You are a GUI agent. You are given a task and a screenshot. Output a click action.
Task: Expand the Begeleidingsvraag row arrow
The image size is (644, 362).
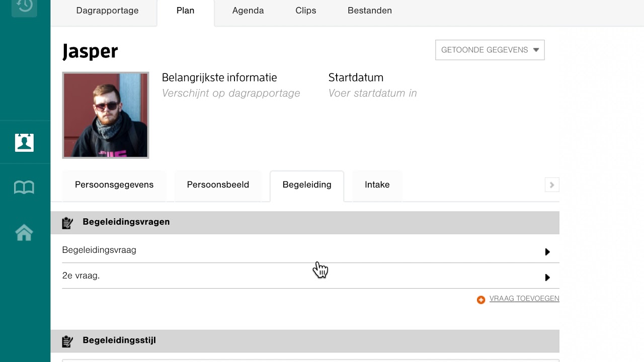547,252
